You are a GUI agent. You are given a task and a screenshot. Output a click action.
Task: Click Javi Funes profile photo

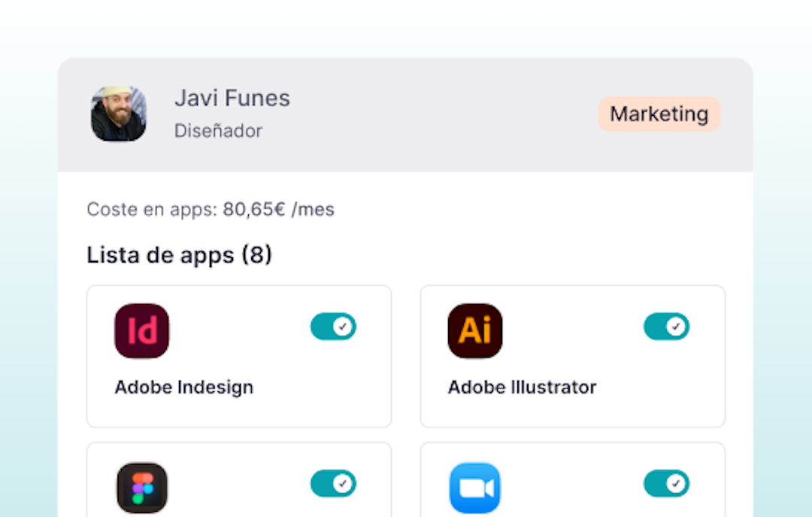tap(119, 114)
